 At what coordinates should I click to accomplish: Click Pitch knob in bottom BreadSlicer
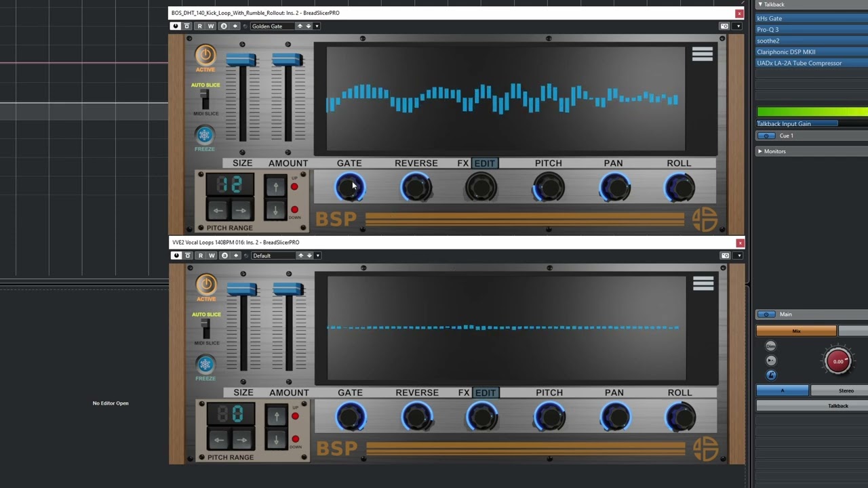point(549,417)
